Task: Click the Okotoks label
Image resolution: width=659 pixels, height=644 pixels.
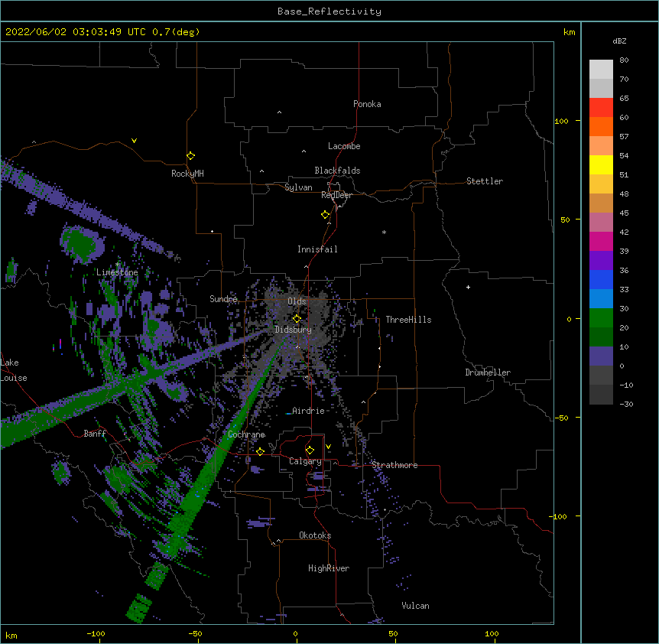Action: (315, 535)
